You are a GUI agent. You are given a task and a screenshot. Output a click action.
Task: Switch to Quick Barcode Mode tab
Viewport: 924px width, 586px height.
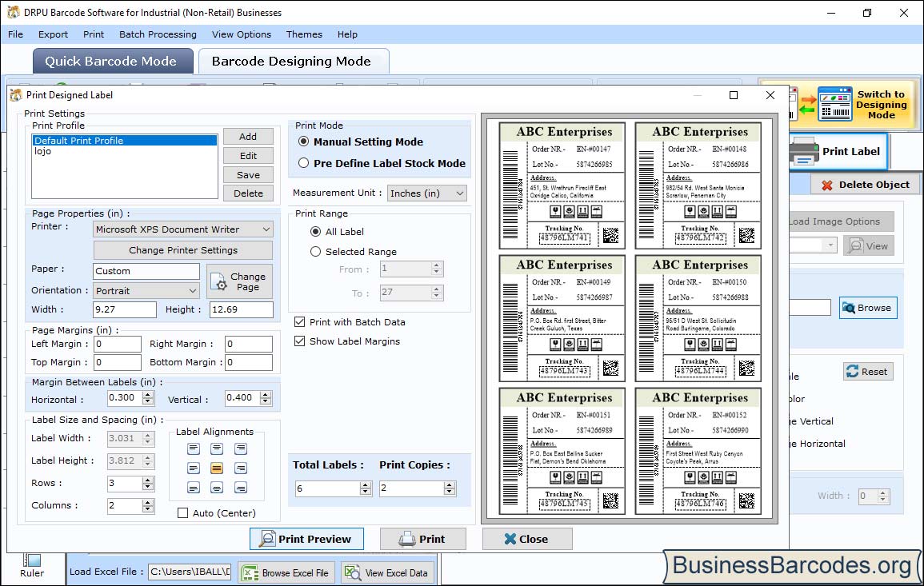coord(113,62)
